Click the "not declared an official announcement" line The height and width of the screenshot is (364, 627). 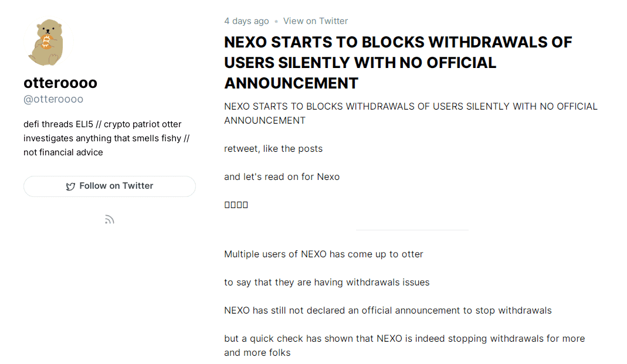point(388,310)
